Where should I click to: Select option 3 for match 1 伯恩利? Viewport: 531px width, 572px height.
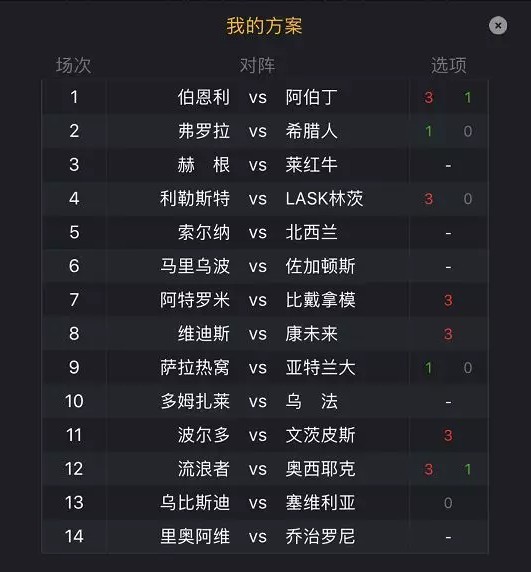429,97
